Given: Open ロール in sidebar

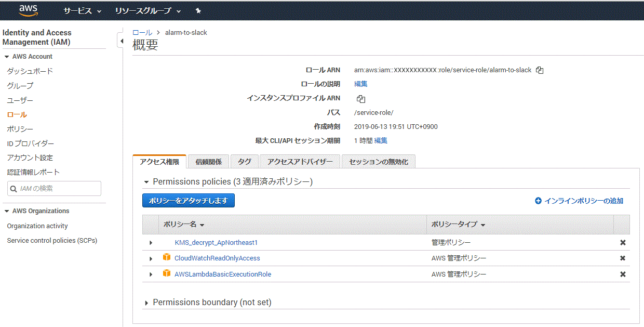Looking at the screenshot, I should point(17,114).
